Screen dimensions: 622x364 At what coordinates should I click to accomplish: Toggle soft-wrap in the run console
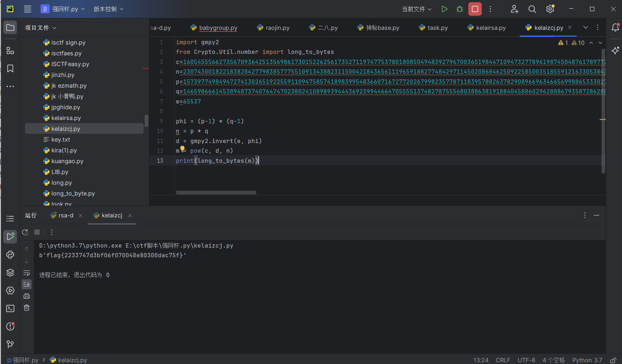(x=27, y=273)
